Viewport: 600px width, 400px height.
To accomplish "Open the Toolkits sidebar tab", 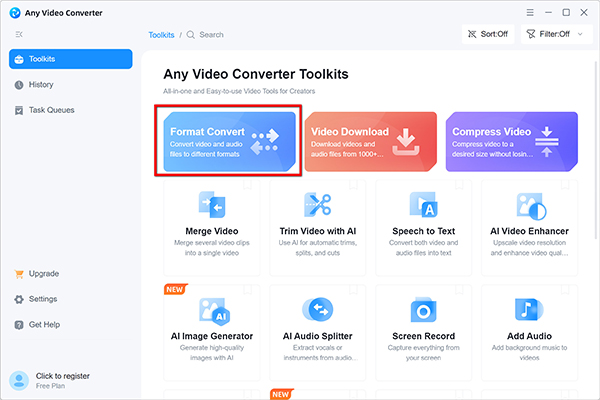I will (71, 59).
